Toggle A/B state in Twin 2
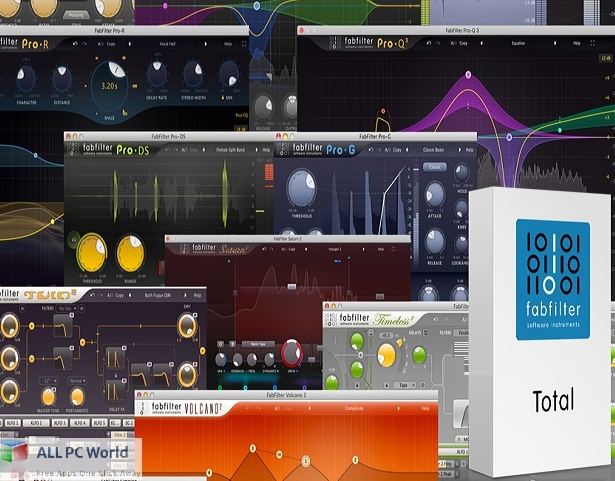Screen dimensions: 615x481 [x=111, y=295]
